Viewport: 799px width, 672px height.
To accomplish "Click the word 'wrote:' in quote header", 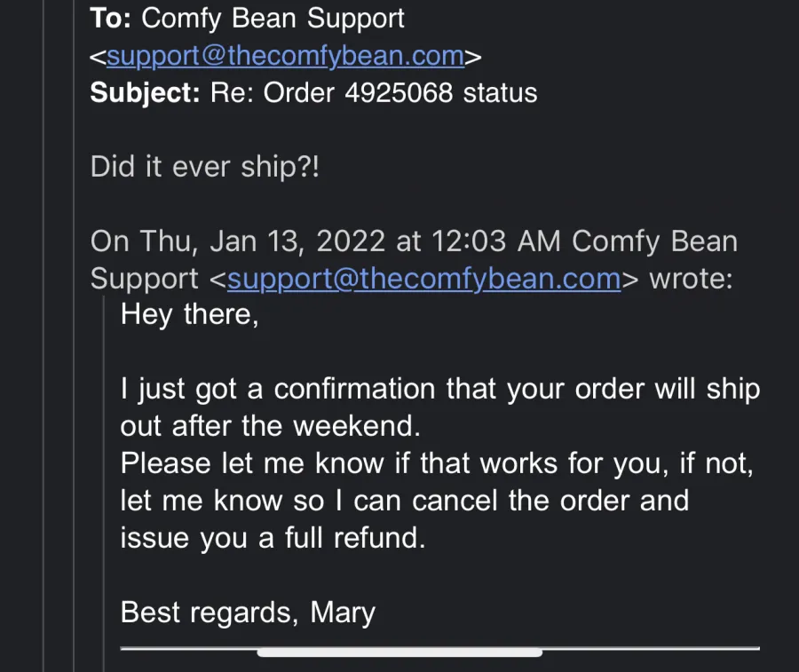I will pos(691,279).
